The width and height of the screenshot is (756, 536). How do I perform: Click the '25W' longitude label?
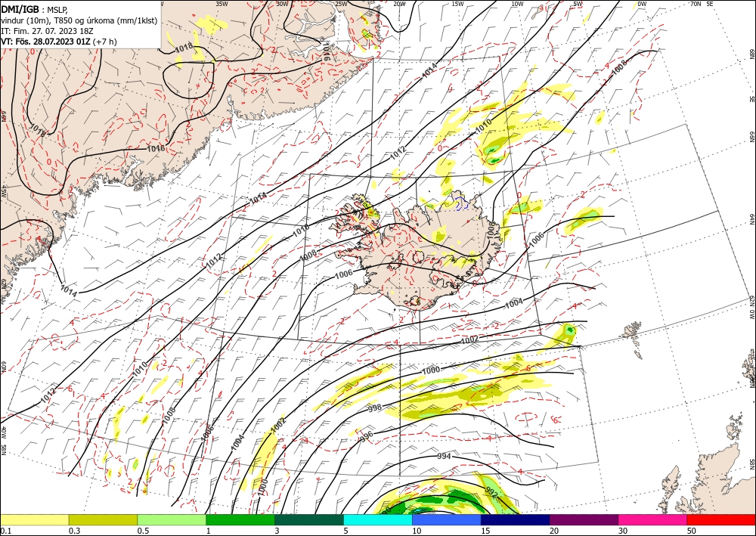341,4
